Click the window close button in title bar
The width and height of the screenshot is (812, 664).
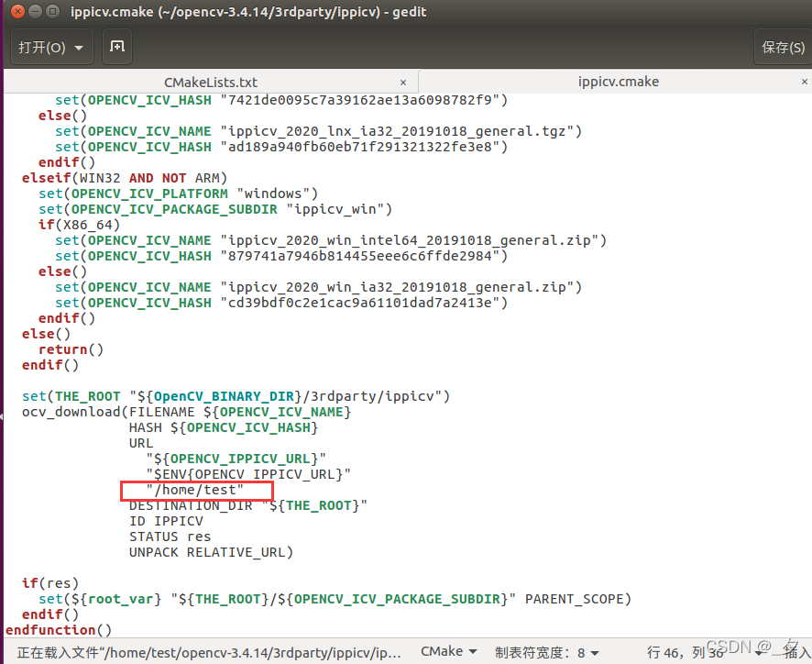pos(18,11)
